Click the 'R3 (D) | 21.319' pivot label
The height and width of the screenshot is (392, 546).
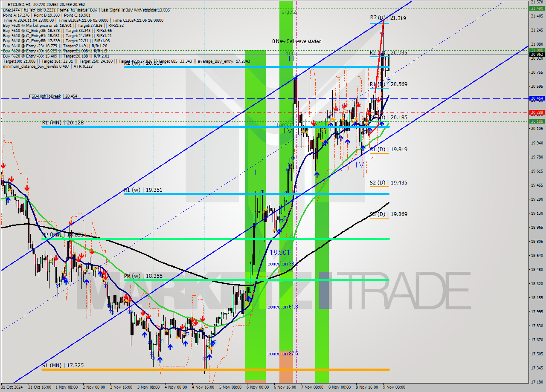pyautogui.click(x=388, y=18)
